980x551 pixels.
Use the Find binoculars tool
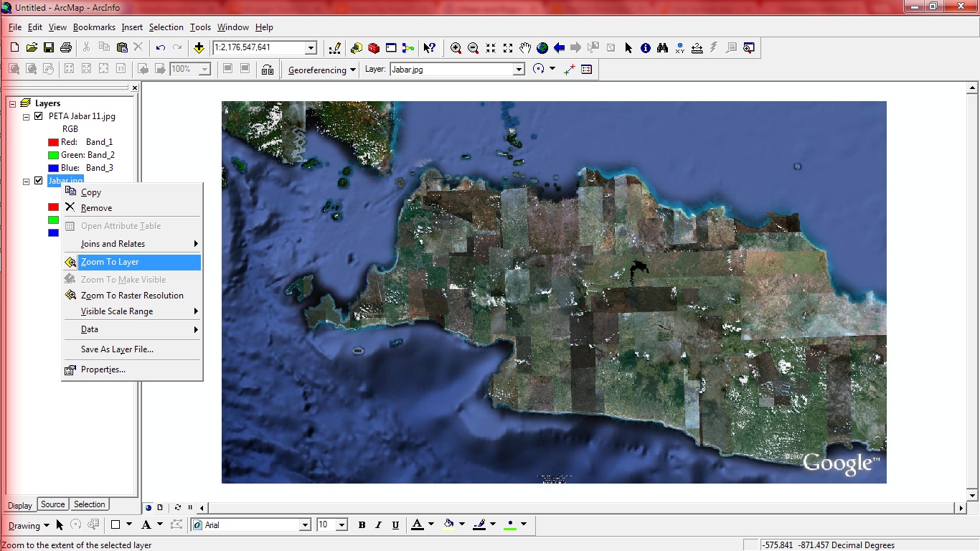point(663,48)
